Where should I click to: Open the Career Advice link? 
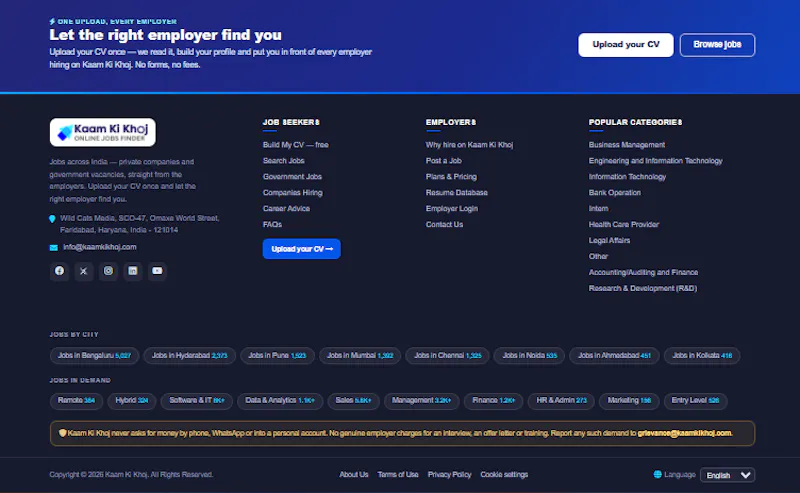pyautogui.click(x=286, y=208)
